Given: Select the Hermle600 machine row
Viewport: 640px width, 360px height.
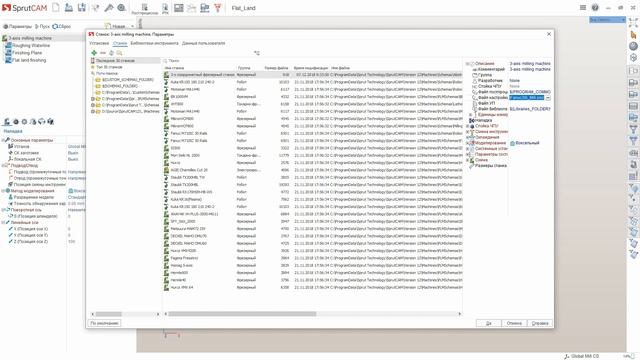Looking at the screenshot, I should pos(313,273).
